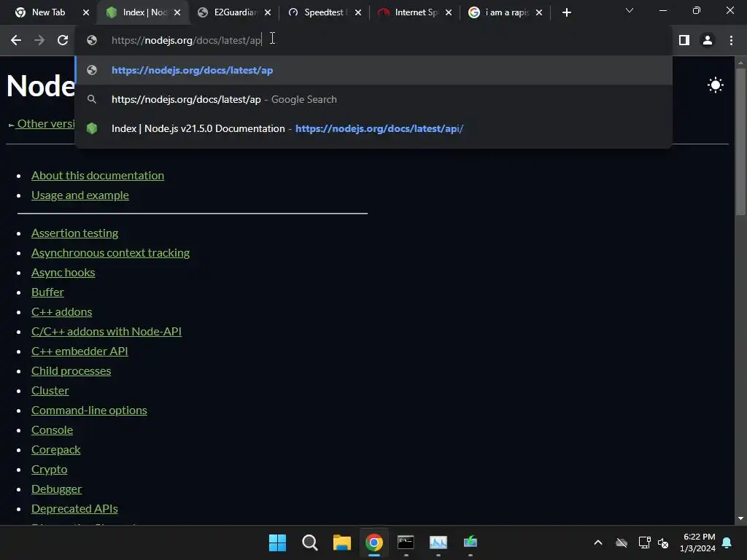Click the scrollbar down arrow
747x560 pixels.
tap(740, 518)
